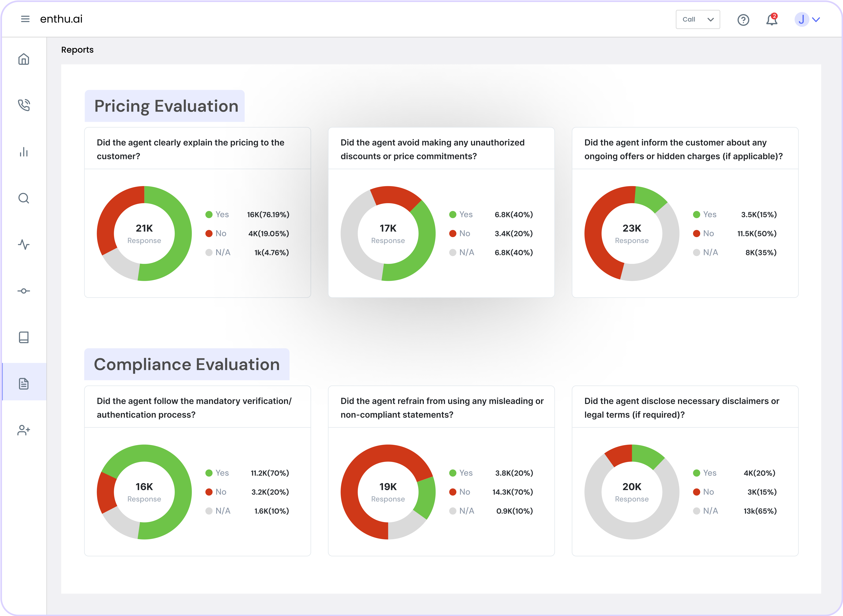Open the Calls phone icon

(24, 105)
